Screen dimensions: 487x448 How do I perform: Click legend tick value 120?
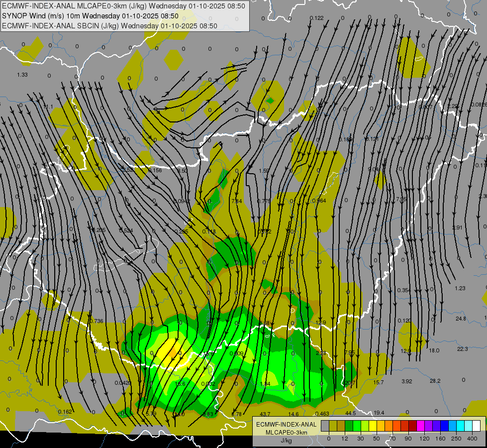point(424,439)
